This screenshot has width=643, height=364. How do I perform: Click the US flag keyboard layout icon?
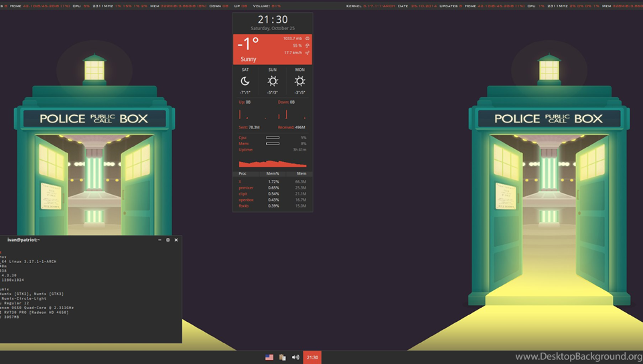tap(269, 357)
